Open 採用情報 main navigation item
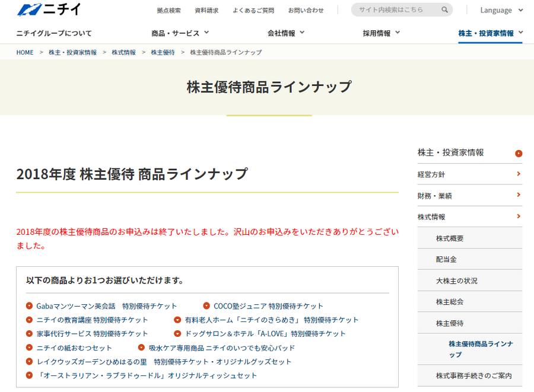 tap(377, 33)
